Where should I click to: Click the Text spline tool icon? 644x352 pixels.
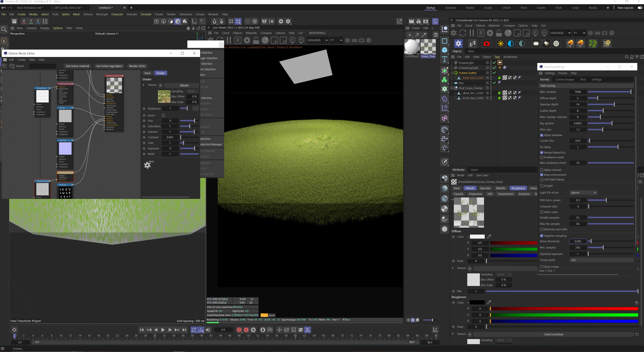coord(445,59)
